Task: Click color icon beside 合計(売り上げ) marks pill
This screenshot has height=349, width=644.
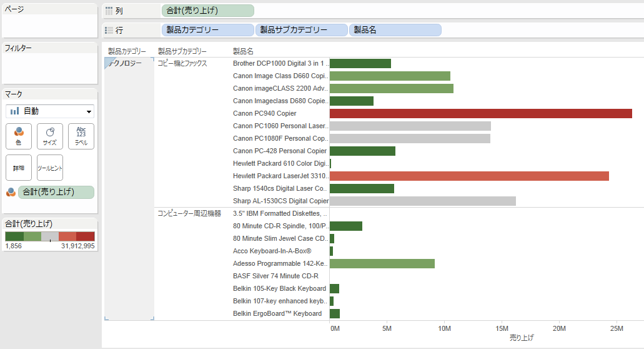Action: tap(11, 192)
